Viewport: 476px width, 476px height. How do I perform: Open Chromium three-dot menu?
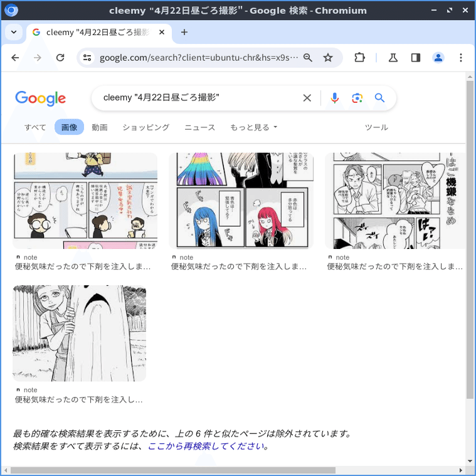460,58
